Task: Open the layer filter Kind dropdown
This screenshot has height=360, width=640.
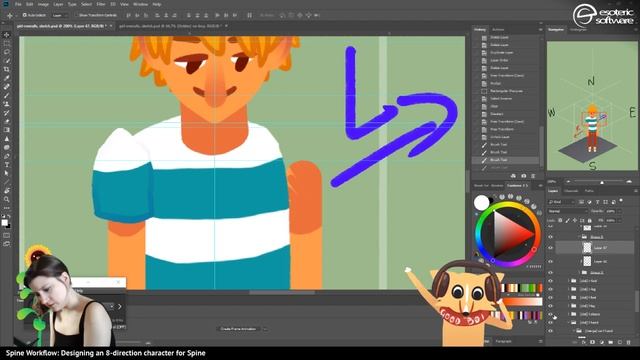Action: tap(561, 202)
